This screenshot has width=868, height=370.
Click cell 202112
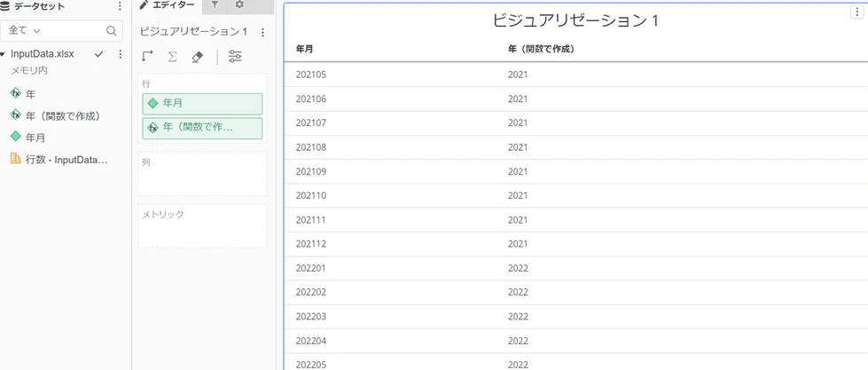(x=311, y=244)
